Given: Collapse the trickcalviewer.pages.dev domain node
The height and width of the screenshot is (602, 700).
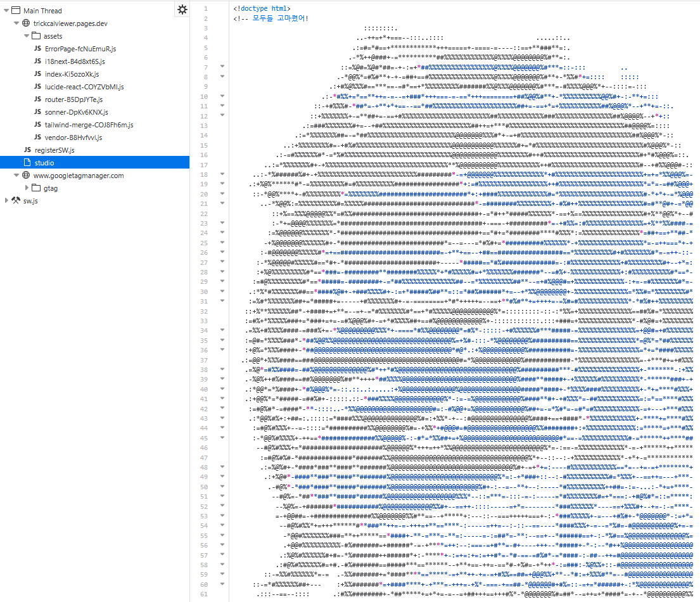Looking at the screenshot, I should coord(16,23).
